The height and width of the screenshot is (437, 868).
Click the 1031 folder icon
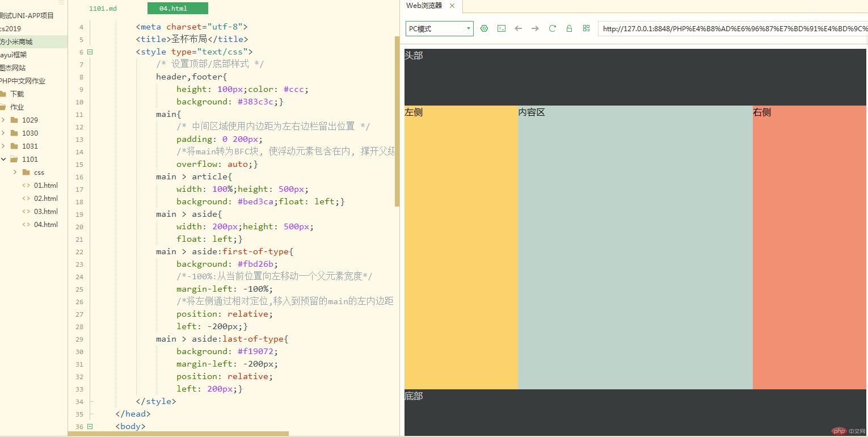pyautogui.click(x=14, y=146)
